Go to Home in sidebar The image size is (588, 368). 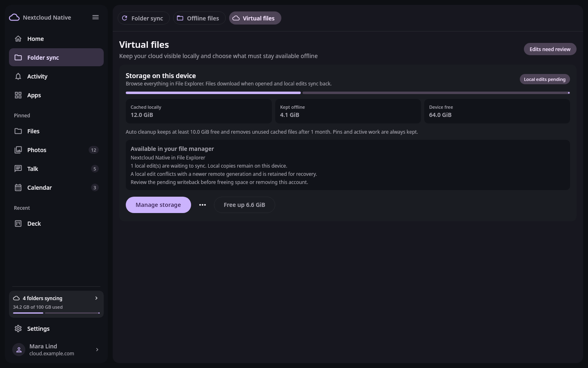pyautogui.click(x=56, y=39)
